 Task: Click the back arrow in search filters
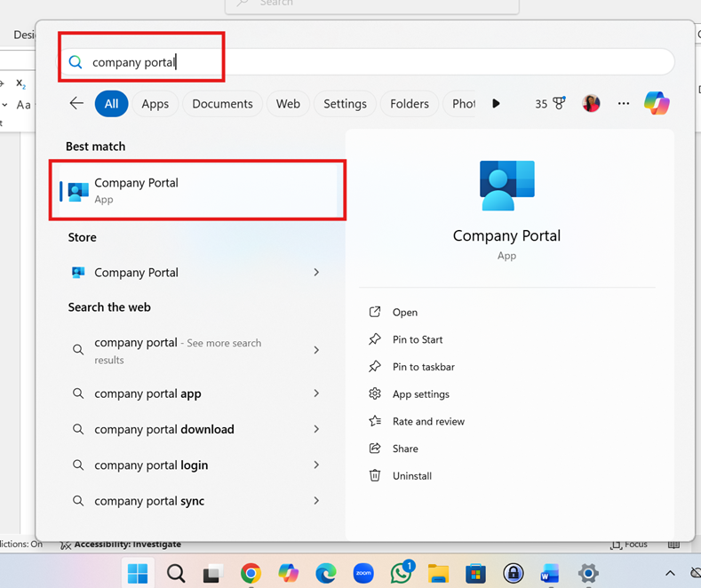click(x=76, y=104)
